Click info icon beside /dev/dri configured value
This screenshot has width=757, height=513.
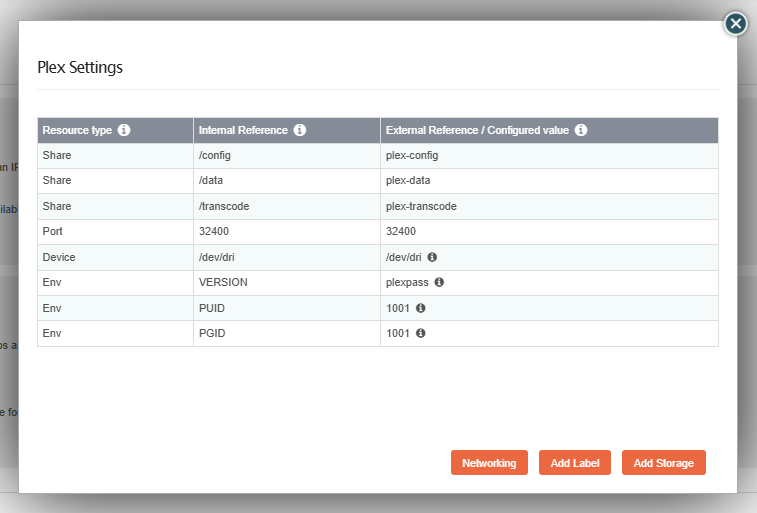433,257
